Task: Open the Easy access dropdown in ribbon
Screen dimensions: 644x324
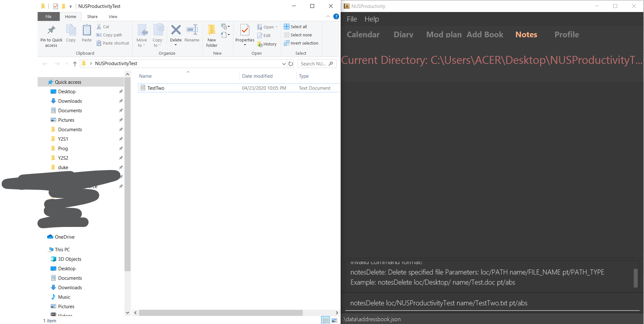Action: pyautogui.click(x=225, y=35)
